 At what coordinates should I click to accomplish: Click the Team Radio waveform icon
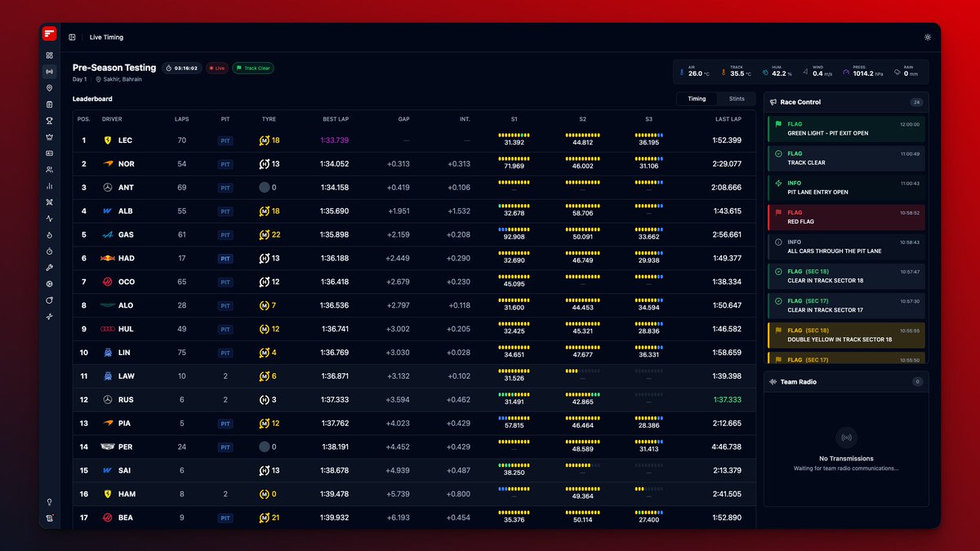pyautogui.click(x=774, y=382)
